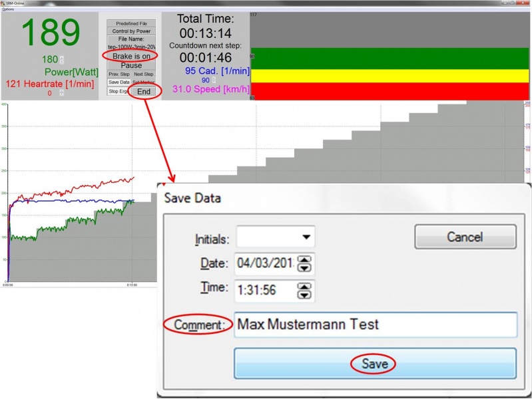This screenshot has height=399, width=532.
Task: Go to previous step with Prev. Step
Action: point(119,74)
